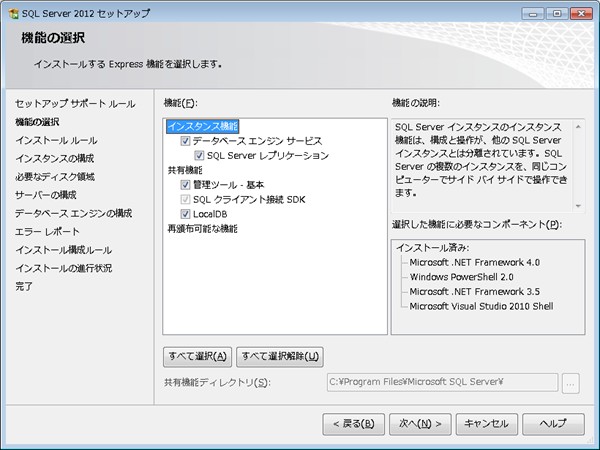600x450 pixels.
Task: Click Microsoft .NET Framework 3.5 entry
Action: tap(474, 292)
